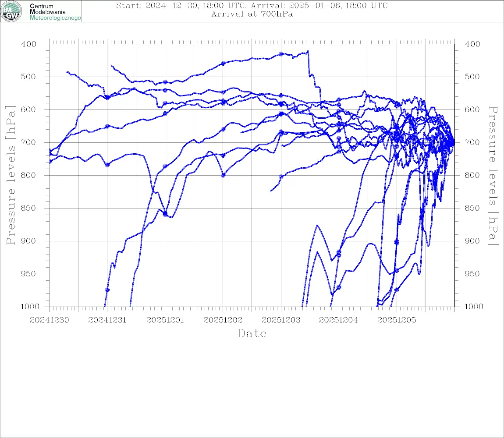Click the date label 20241230

pos(49,320)
